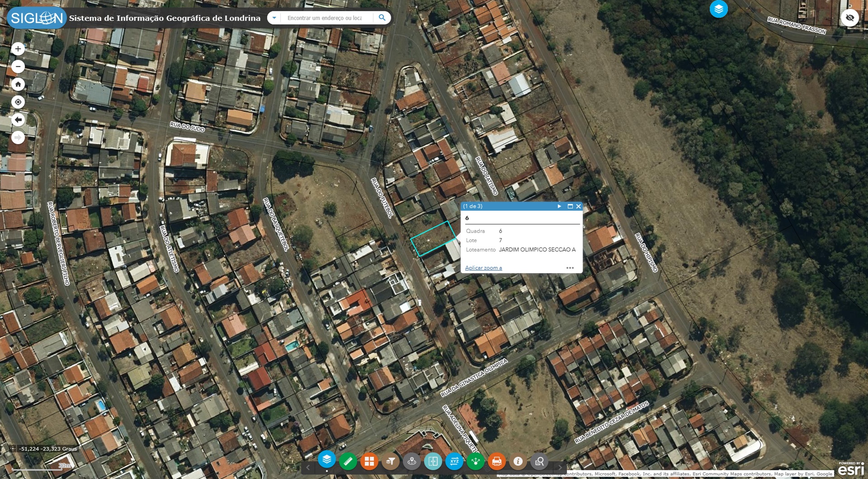Open the grey location pin widget
Viewport: 868px width, 479px height.
pos(412,461)
